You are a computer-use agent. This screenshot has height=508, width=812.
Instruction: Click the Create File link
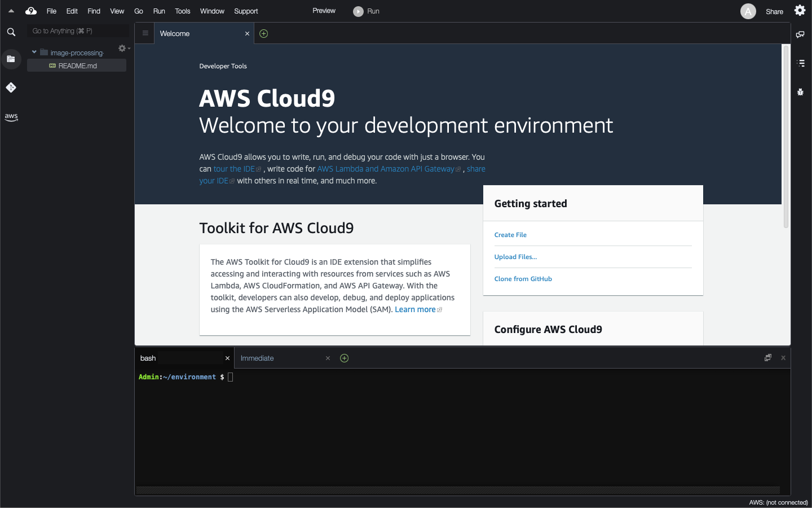tap(510, 235)
